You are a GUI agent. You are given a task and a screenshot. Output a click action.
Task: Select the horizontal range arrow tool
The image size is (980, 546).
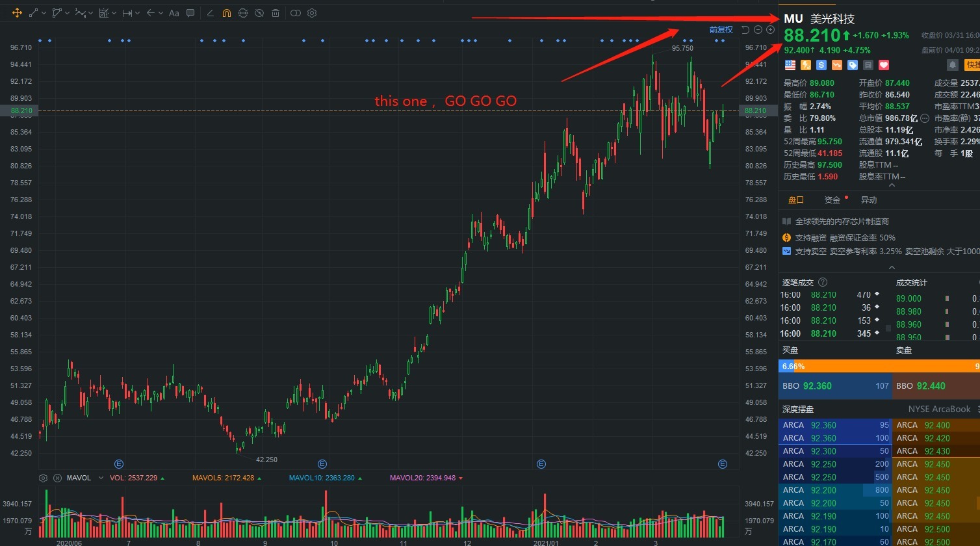127,13
